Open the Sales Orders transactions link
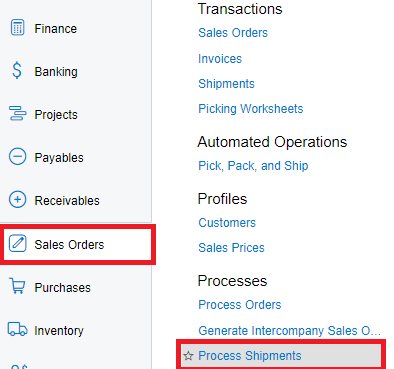This screenshot has width=394, height=369. tap(233, 33)
